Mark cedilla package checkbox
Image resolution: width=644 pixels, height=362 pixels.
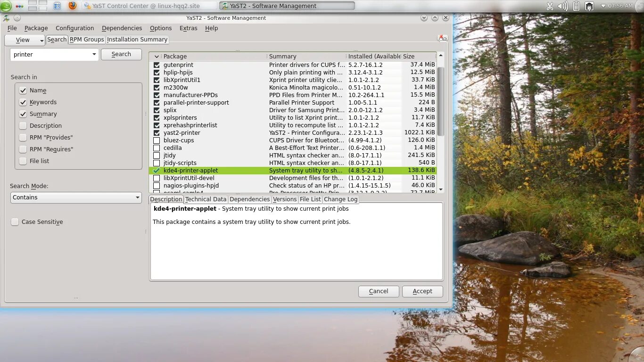coord(157,148)
